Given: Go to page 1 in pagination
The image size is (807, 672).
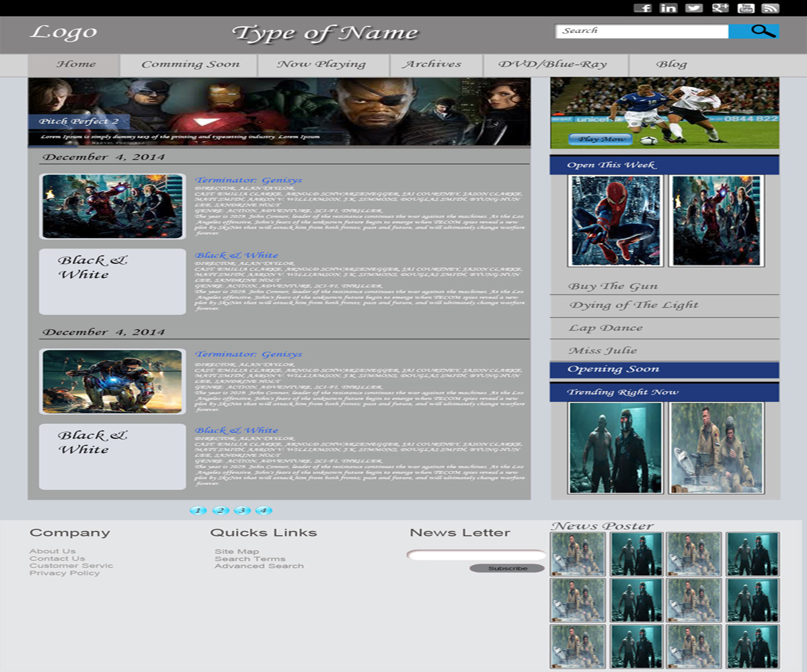Looking at the screenshot, I should pos(198,511).
